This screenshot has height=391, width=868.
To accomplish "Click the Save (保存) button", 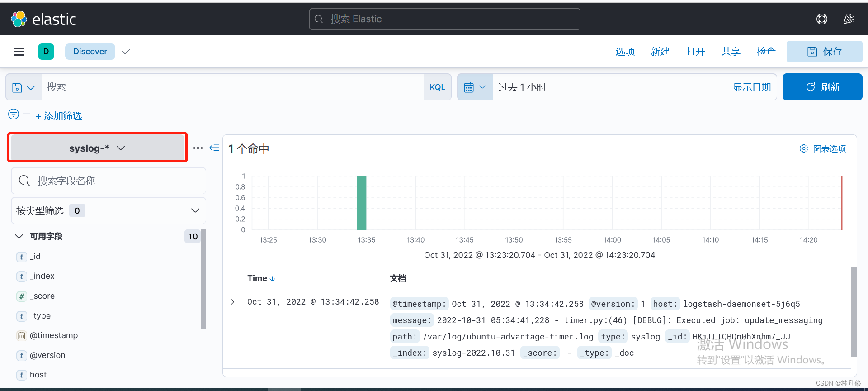I will [x=825, y=52].
